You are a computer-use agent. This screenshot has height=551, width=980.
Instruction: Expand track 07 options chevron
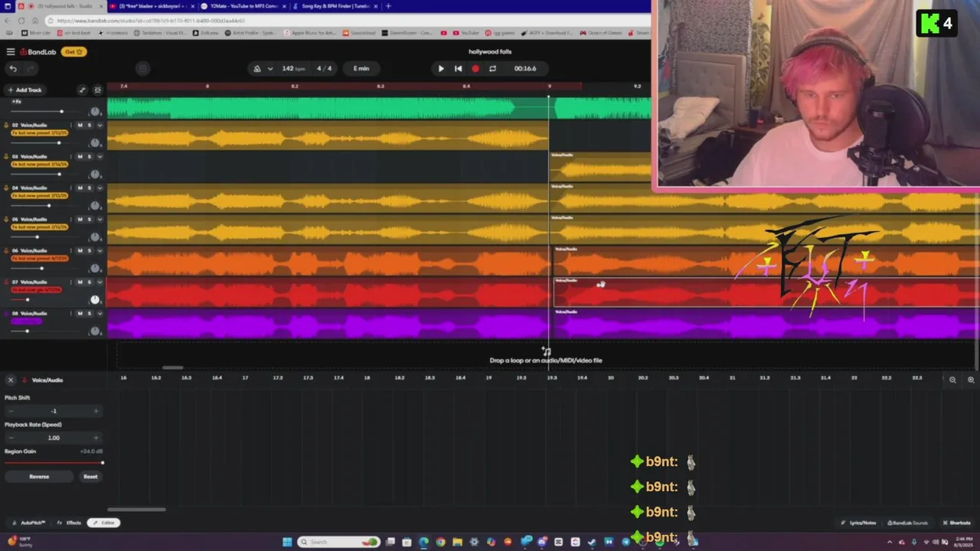[100, 282]
